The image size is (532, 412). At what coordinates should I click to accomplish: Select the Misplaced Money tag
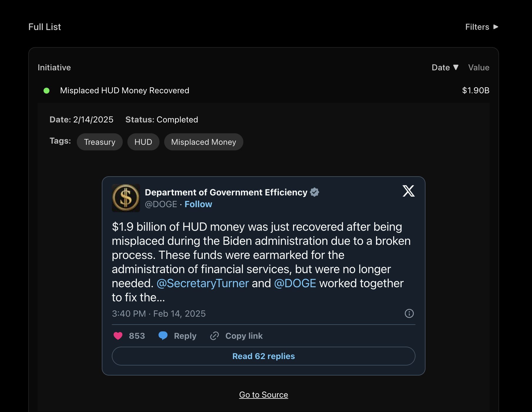(204, 142)
